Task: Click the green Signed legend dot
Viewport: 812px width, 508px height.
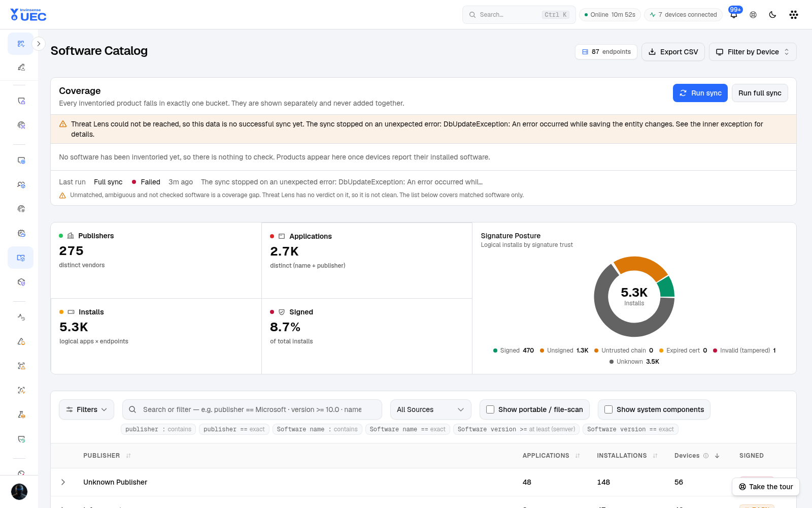Action: click(495, 351)
